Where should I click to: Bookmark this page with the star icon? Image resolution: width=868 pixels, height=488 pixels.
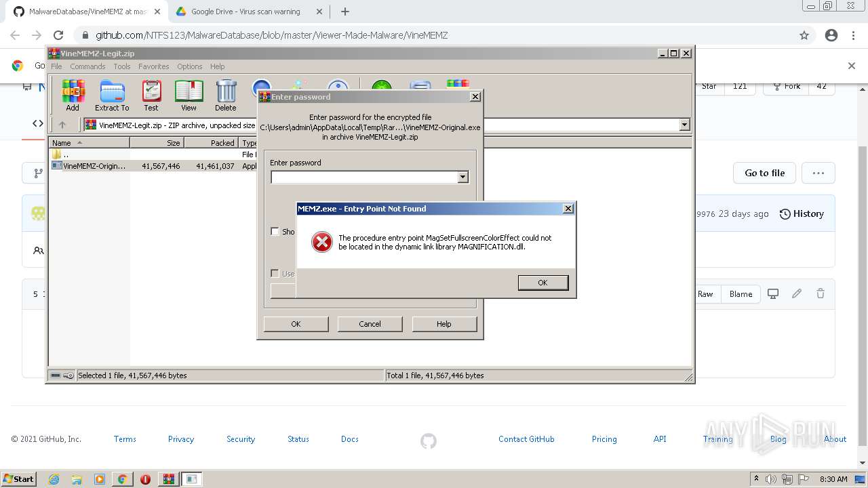tap(804, 35)
